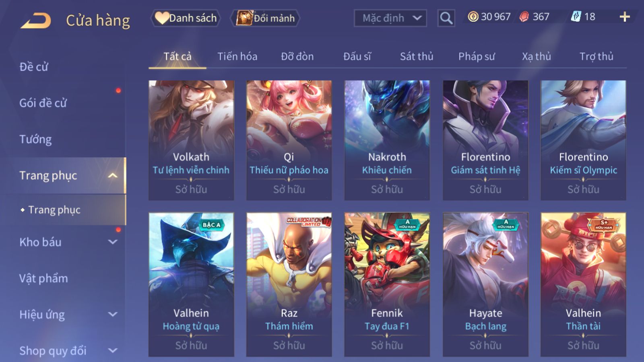Open the Hayate Bạch lang skin card
Viewport: 644px width, 362px height.
pyautogui.click(x=485, y=284)
